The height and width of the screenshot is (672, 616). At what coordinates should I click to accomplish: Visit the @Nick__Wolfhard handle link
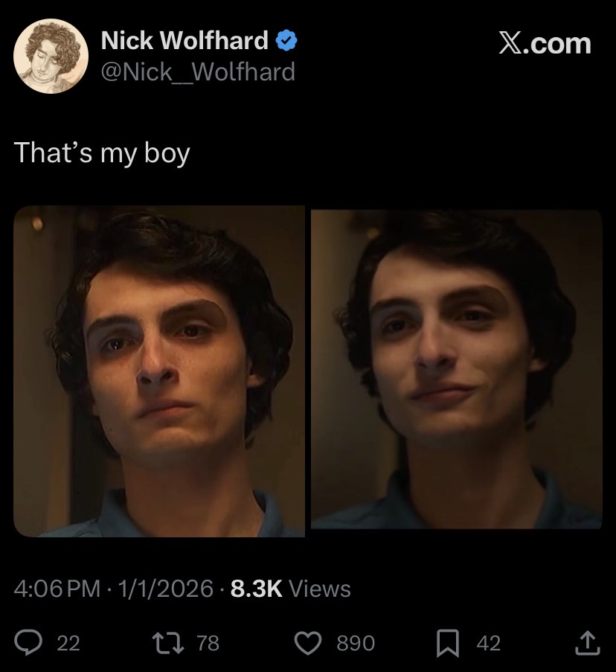tap(198, 71)
